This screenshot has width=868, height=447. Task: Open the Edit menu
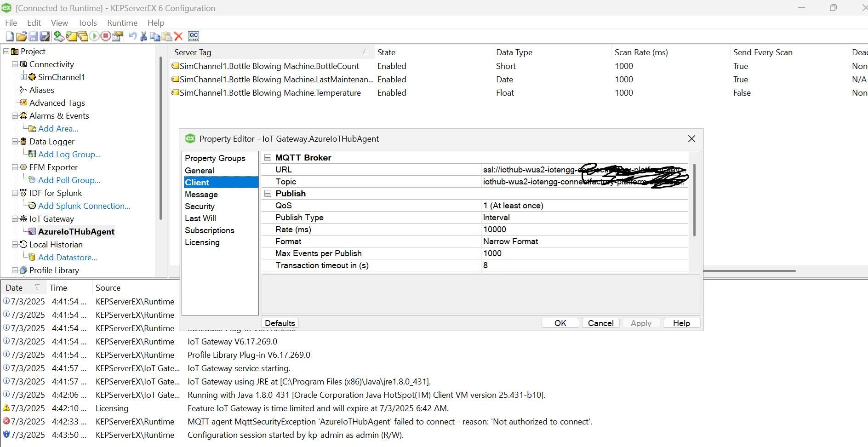click(34, 23)
